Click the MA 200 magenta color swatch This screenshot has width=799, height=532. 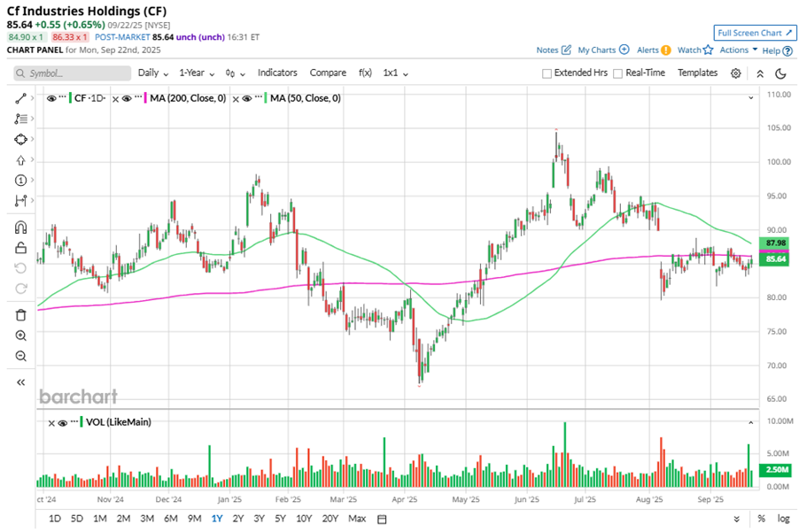point(146,97)
